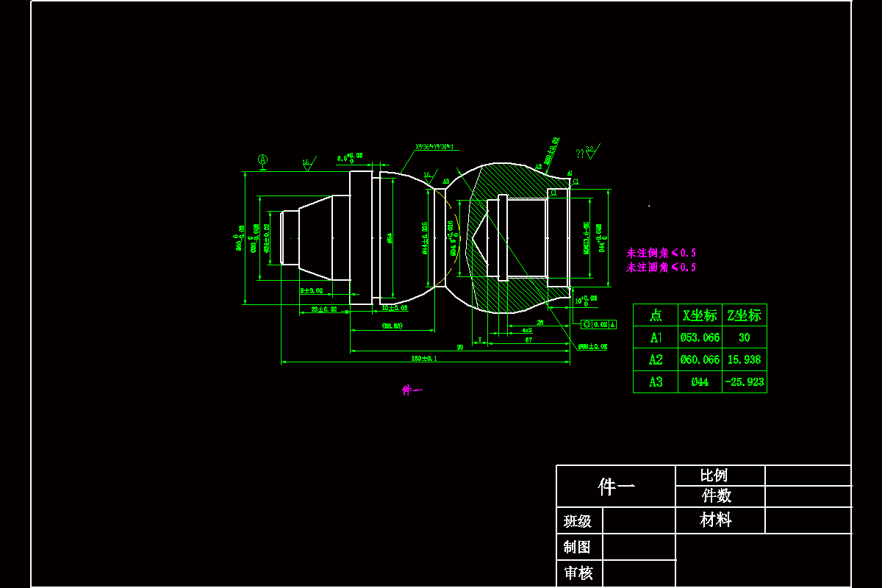The width and height of the screenshot is (882, 588).
Task: Click the empty cell beside '比例'
Action: (x=808, y=476)
